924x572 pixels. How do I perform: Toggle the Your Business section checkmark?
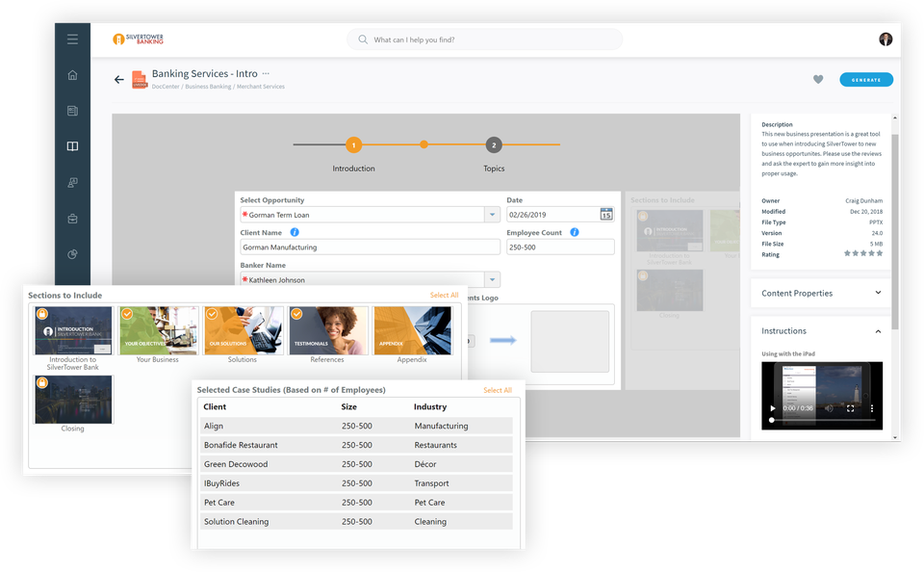[127, 314]
